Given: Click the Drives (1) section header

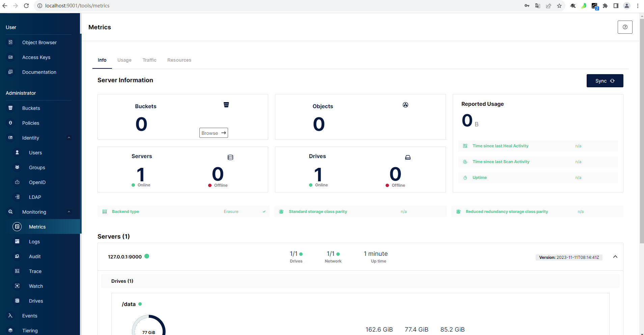Looking at the screenshot, I should 360,281.
